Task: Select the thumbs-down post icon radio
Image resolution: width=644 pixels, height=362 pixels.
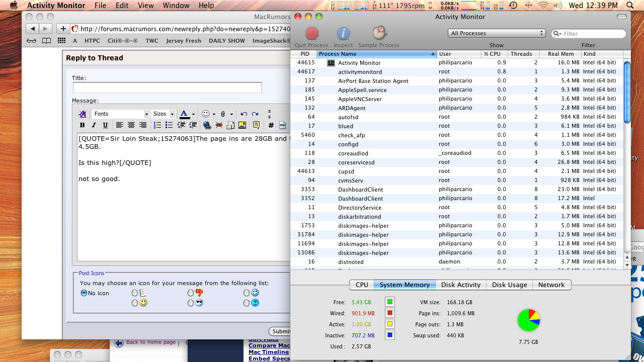Action: point(191,293)
